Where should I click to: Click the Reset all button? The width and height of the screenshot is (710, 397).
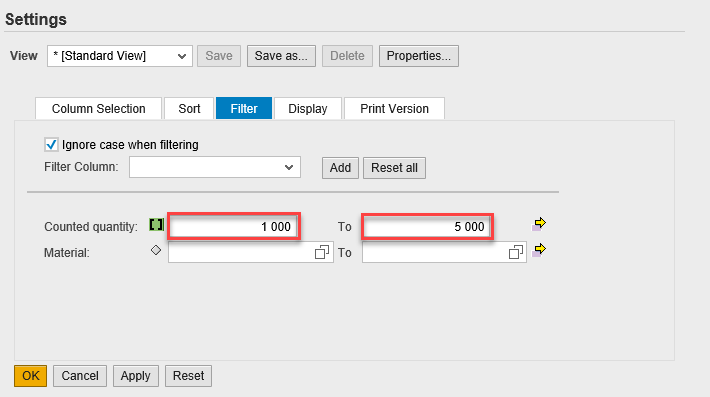pyautogui.click(x=394, y=168)
